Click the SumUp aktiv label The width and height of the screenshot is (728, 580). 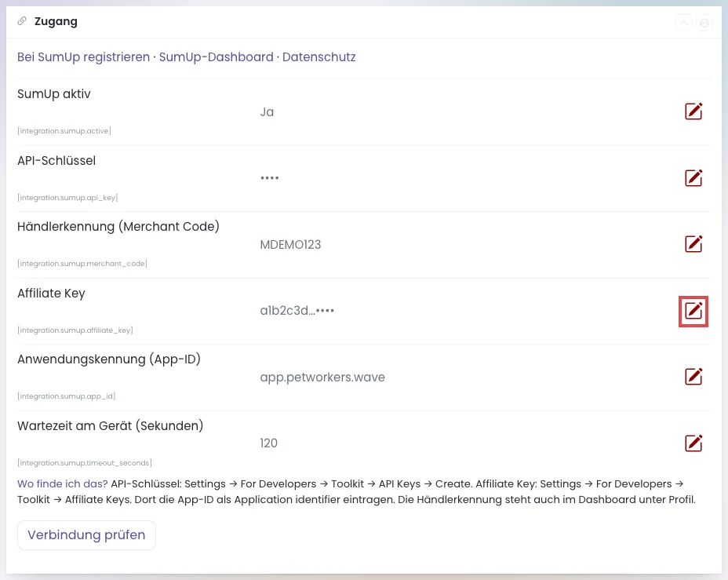pos(54,94)
